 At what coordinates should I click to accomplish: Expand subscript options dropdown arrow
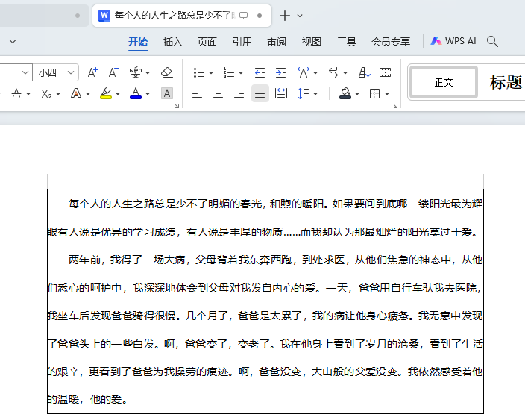58,94
